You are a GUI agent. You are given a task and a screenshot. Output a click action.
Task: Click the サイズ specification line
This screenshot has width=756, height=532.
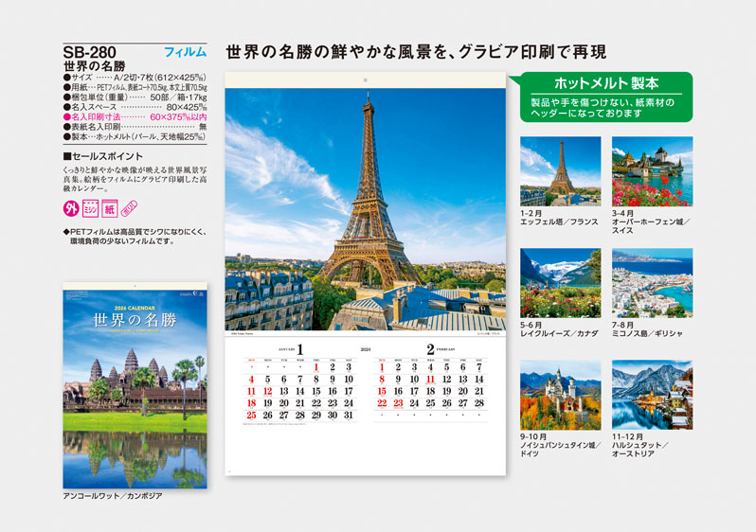pos(135,78)
